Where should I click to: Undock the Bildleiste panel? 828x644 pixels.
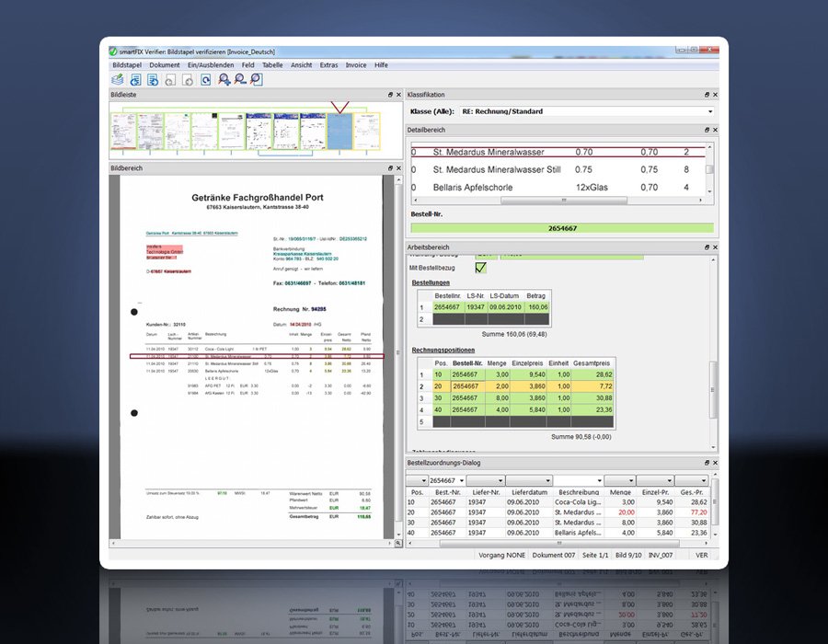pos(390,95)
